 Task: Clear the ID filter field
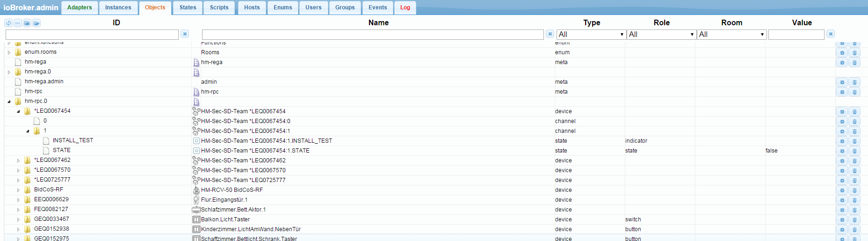185,34
